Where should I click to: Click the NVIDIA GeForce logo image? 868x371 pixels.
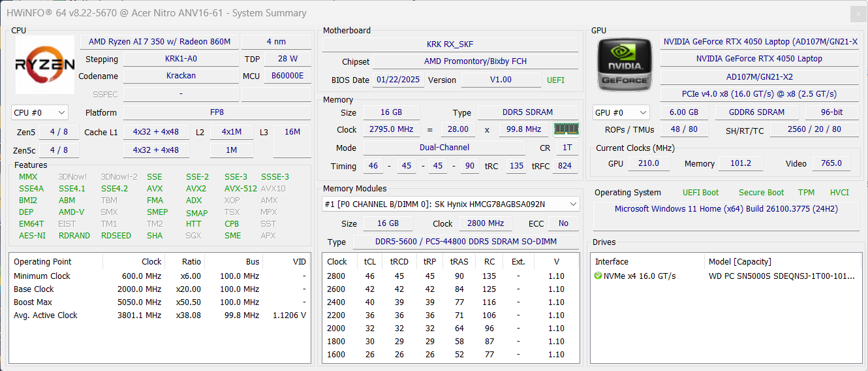point(625,64)
